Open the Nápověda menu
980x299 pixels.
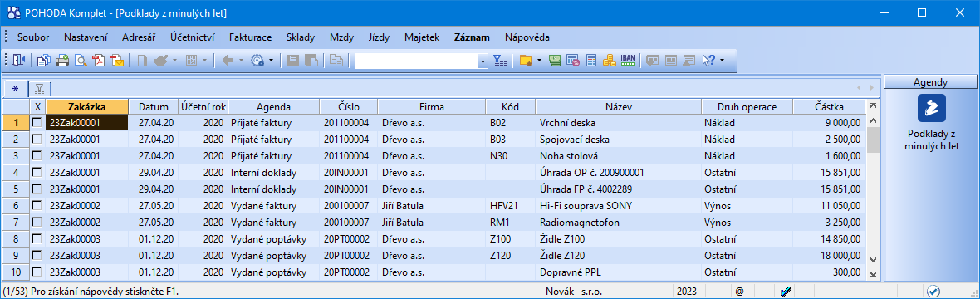point(527,37)
